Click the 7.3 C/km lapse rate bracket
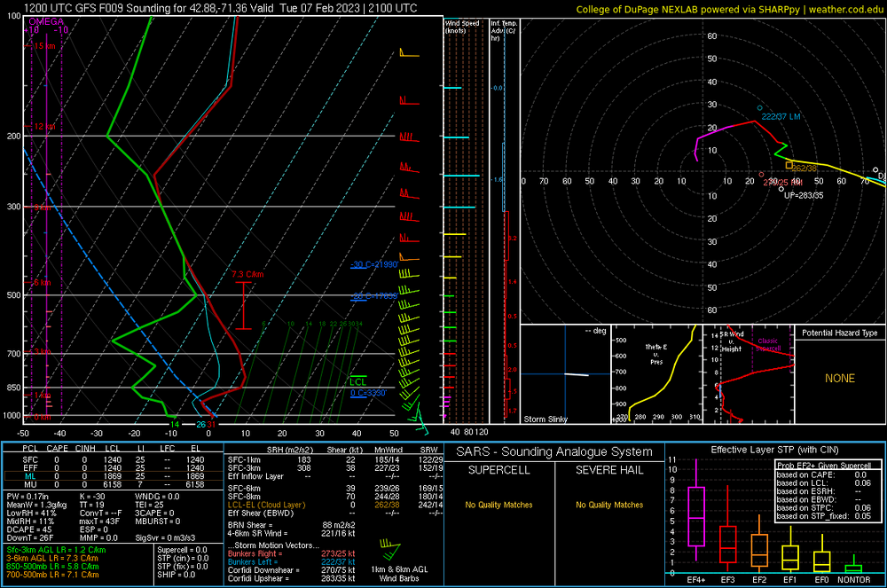This screenshot has height=588, width=887. pos(243,305)
